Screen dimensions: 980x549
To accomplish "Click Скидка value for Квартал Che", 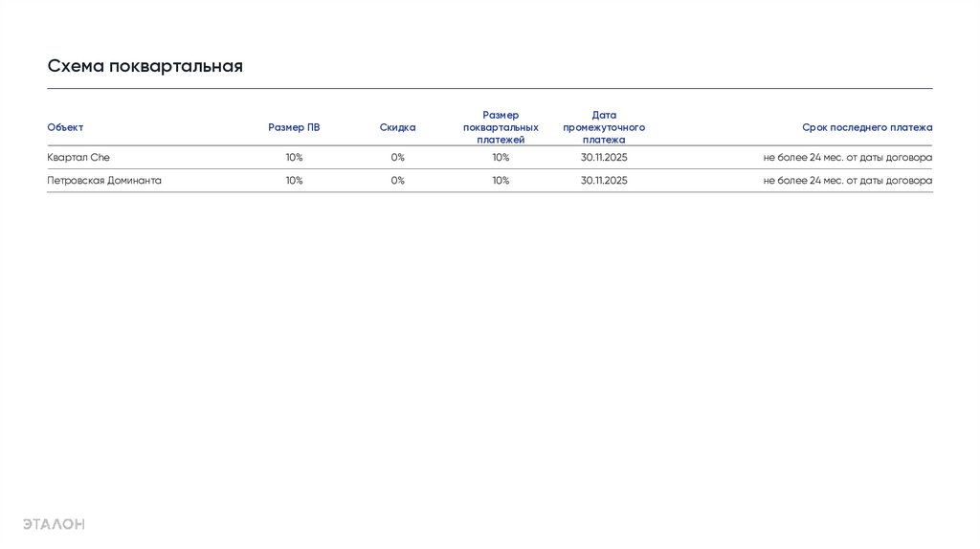I will (397, 157).
